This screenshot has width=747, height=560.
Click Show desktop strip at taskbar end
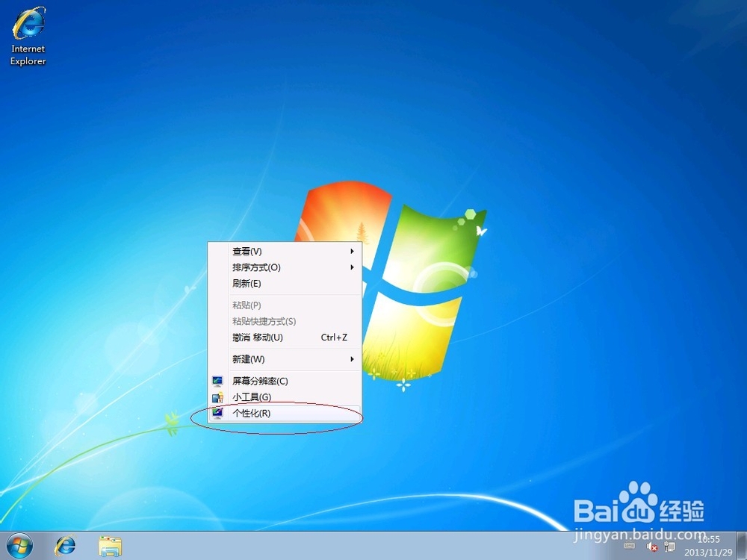[x=743, y=546]
